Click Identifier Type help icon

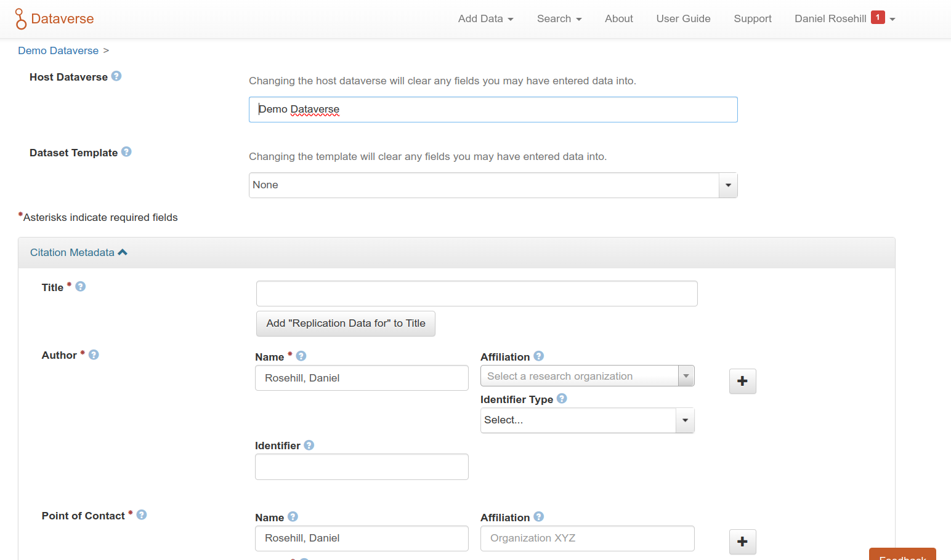point(562,399)
